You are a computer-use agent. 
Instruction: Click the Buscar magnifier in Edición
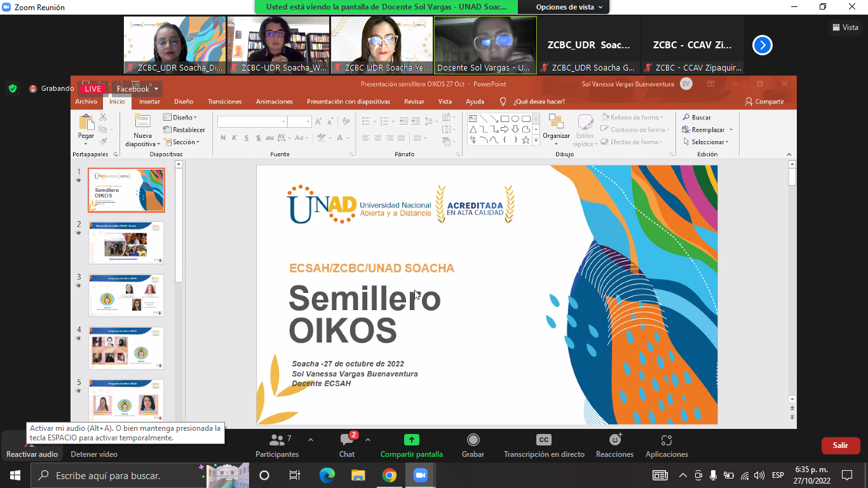click(x=687, y=118)
